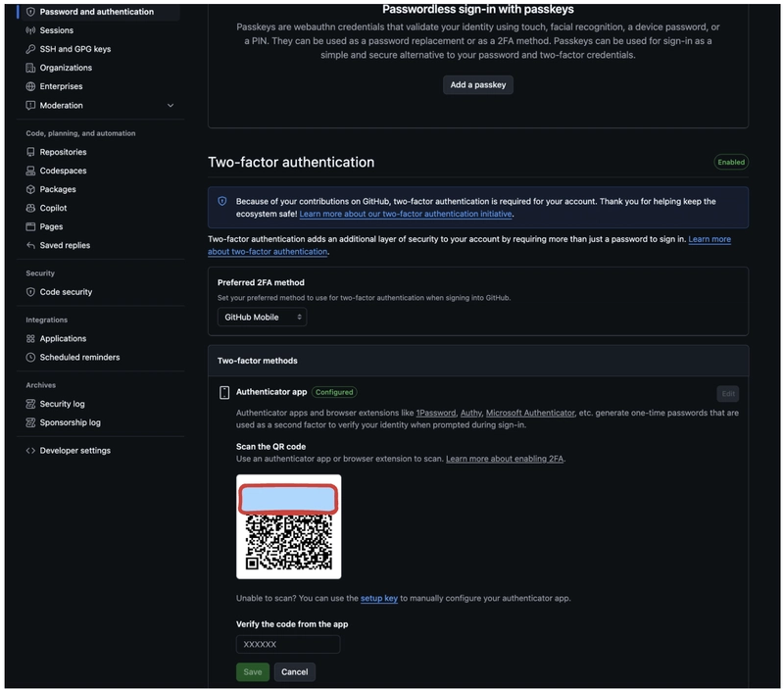The image size is (784, 689).
Task: Click the globe icon for Enterprises
Action: coord(30,86)
